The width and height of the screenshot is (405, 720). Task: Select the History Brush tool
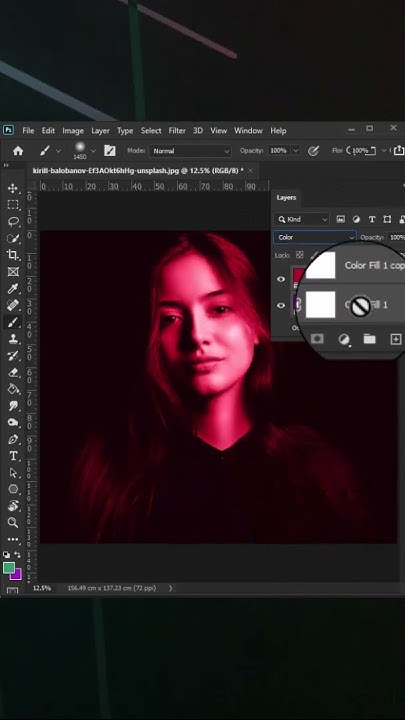tap(13, 356)
